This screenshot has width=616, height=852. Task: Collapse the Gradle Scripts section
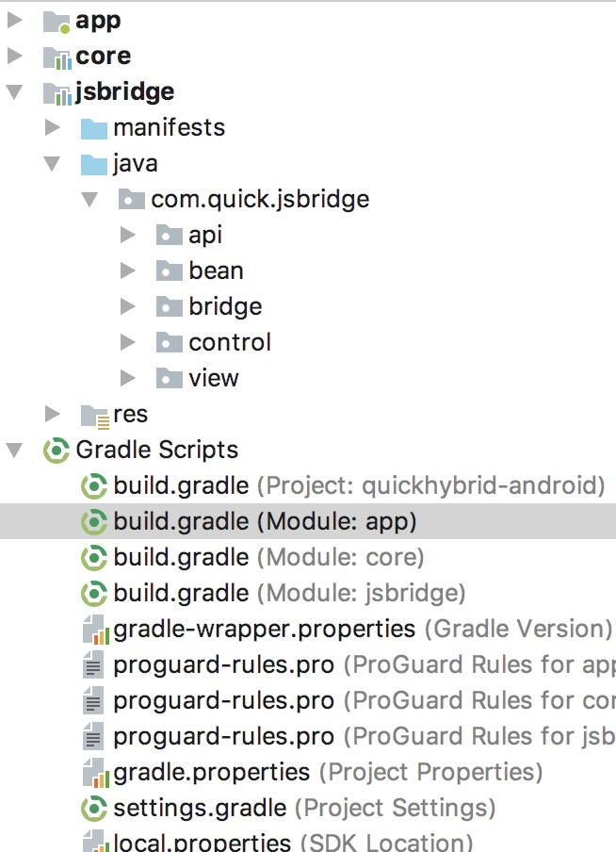[x=15, y=451]
